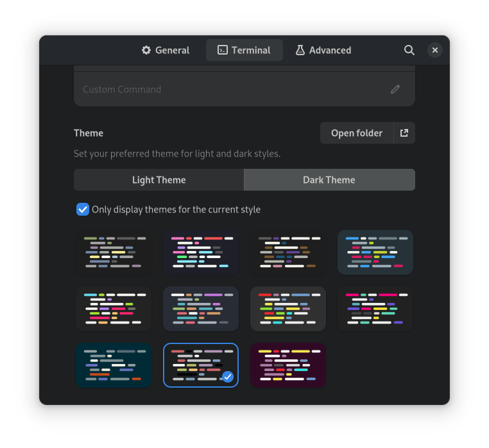The height and width of the screenshot is (448, 489).
Task: Click the terminal prompt icon in header
Action: pyautogui.click(x=223, y=50)
